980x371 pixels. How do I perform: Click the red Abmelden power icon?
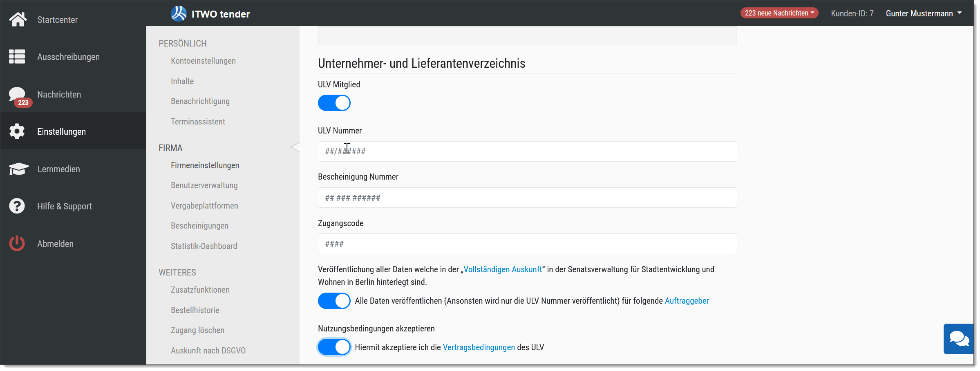click(17, 243)
